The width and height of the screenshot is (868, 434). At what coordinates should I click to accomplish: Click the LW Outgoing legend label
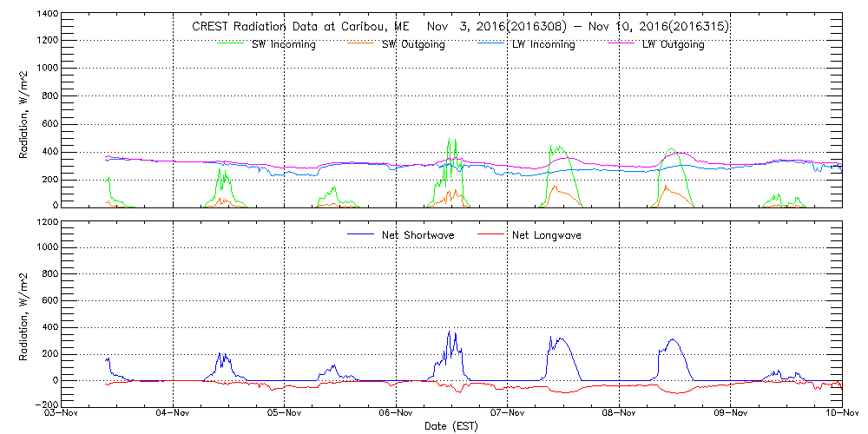tap(673, 45)
